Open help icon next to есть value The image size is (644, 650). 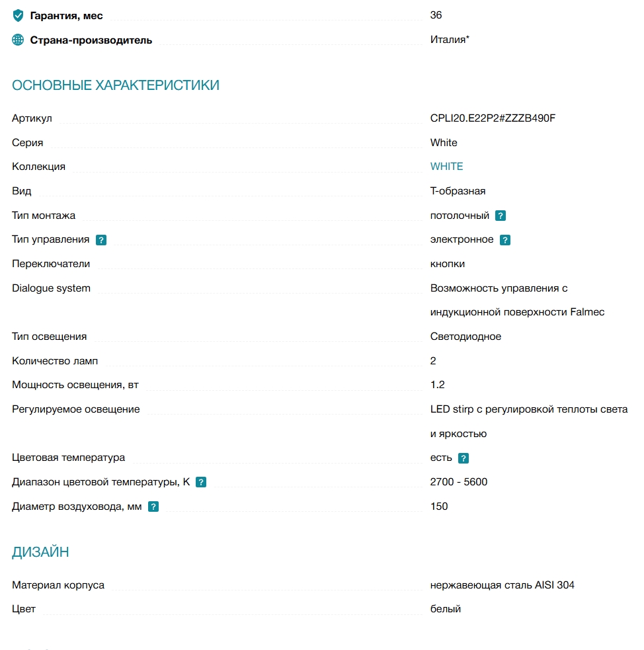click(x=463, y=458)
